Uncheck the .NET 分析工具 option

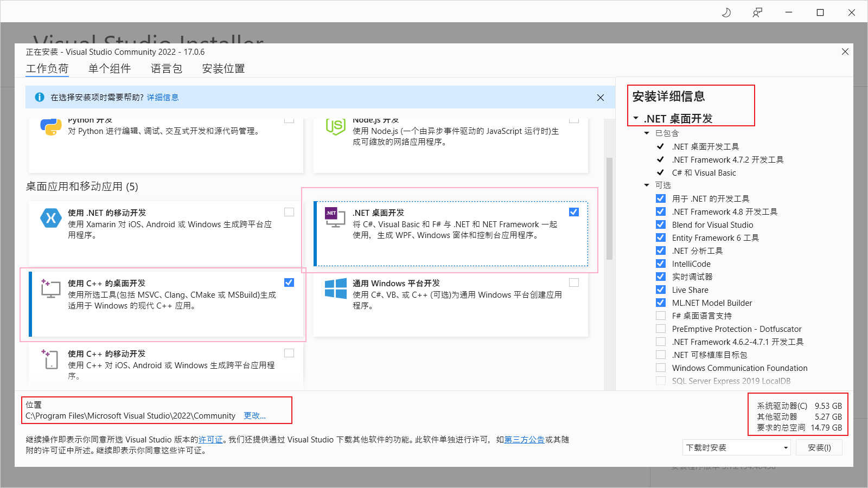(x=661, y=251)
